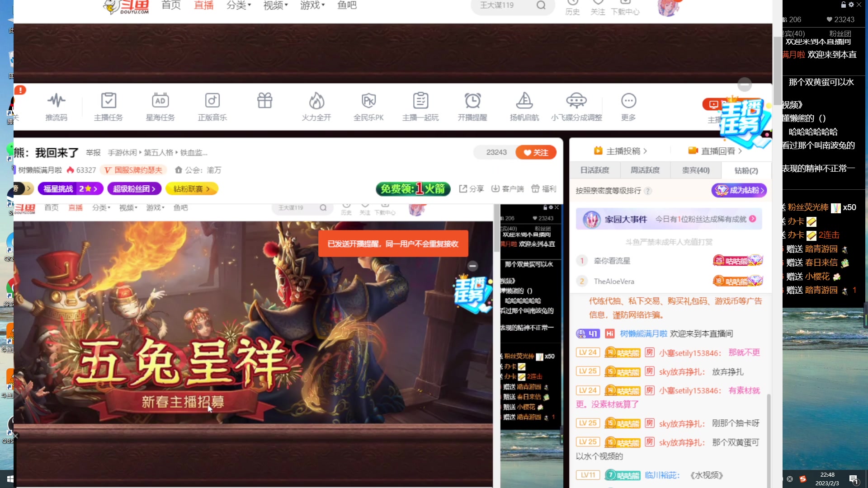Click the search magnifier icon in top bar

click(x=541, y=5)
